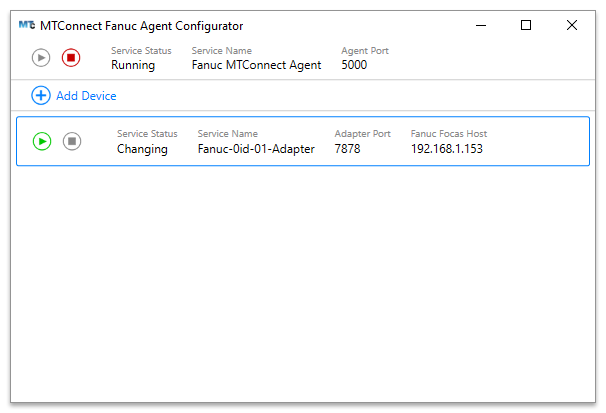Select the Running status text
The height and width of the screenshot is (413, 606).
[x=133, y=65]
